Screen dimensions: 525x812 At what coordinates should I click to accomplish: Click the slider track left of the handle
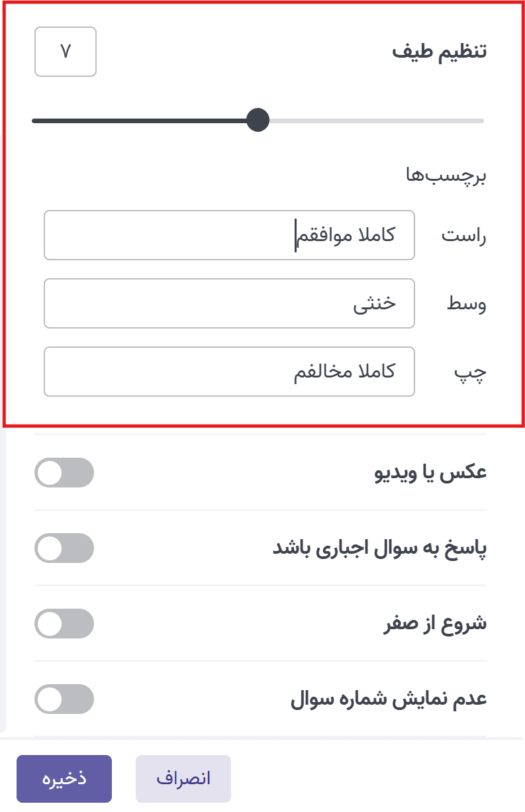[132, 121]
